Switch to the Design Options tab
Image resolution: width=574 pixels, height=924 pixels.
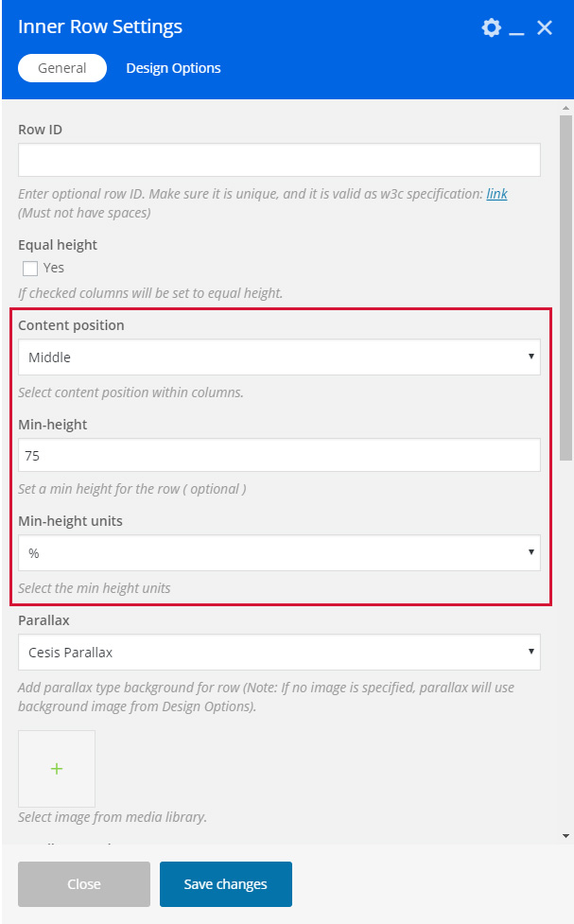(x=173, y=68)
